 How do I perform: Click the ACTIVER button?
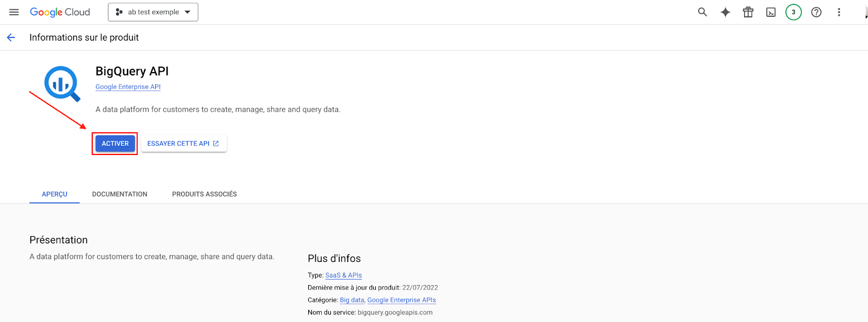(115, 144)
